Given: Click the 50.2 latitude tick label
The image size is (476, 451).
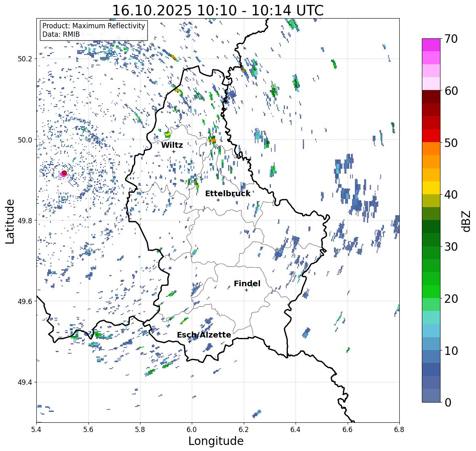Looking at the screenshot, I should (x=25, y=59).
